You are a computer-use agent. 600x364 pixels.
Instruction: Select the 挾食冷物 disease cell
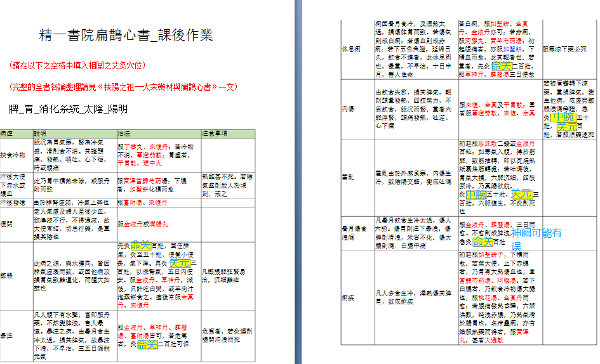(x=17, y=155)
